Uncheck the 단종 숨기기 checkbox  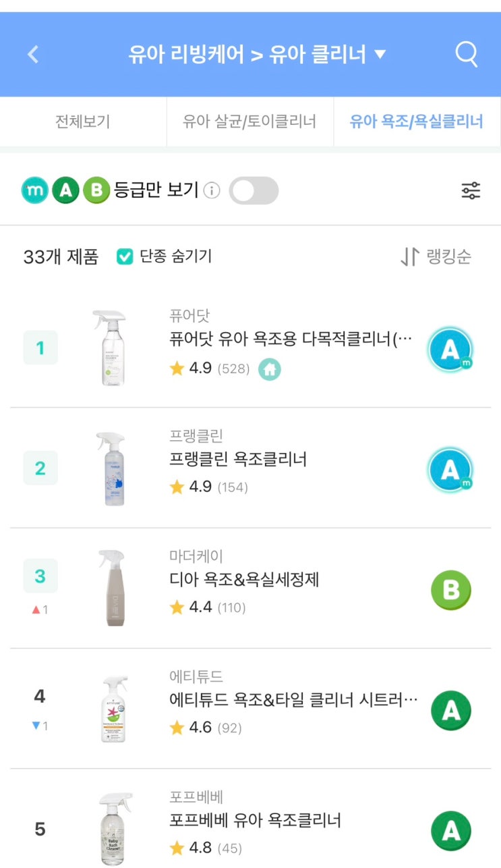click(x=125, y=256)
